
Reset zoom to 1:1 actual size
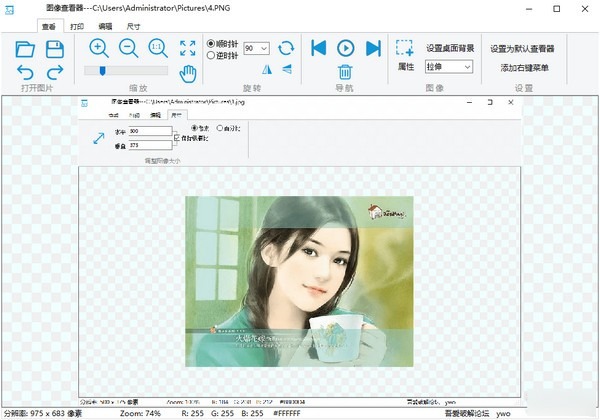[x=158, y=48]
